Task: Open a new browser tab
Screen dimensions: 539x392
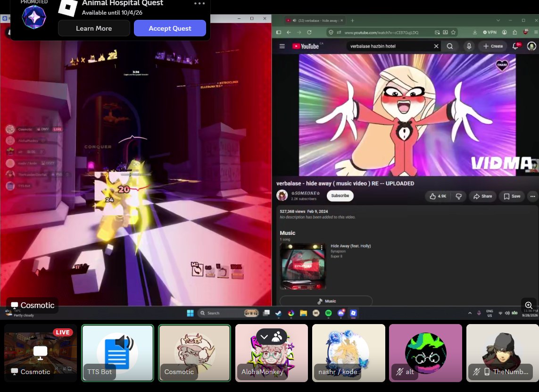Action: point(352,21)
